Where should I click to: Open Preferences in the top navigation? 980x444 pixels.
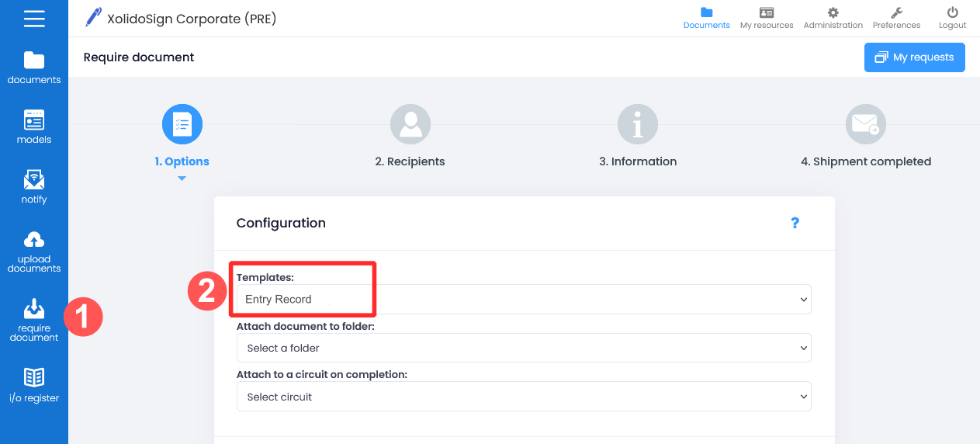896,18
